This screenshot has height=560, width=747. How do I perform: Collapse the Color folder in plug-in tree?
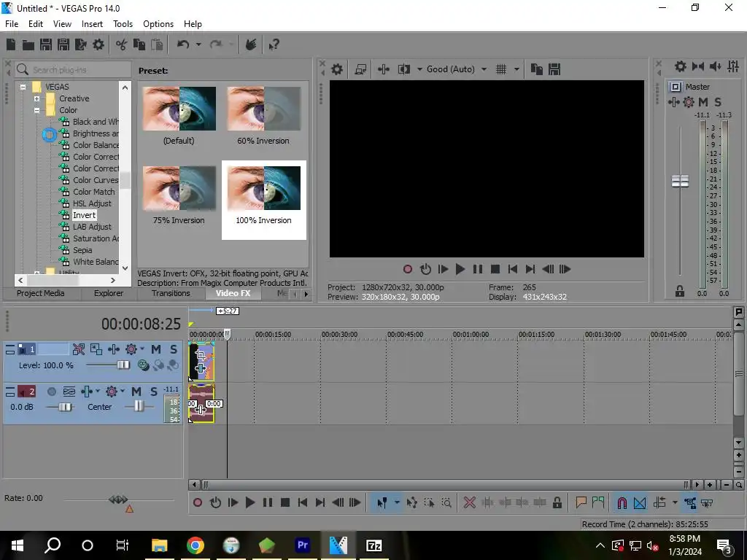click(36, 110)
